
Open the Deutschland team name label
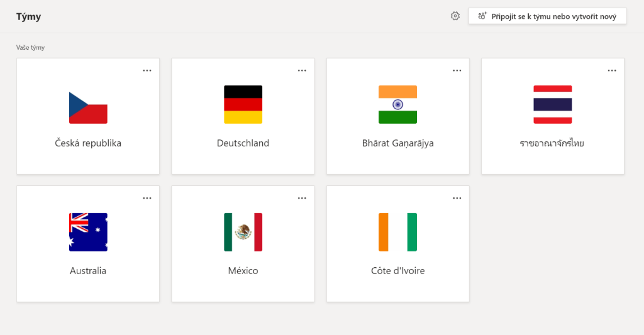point(243,143)
